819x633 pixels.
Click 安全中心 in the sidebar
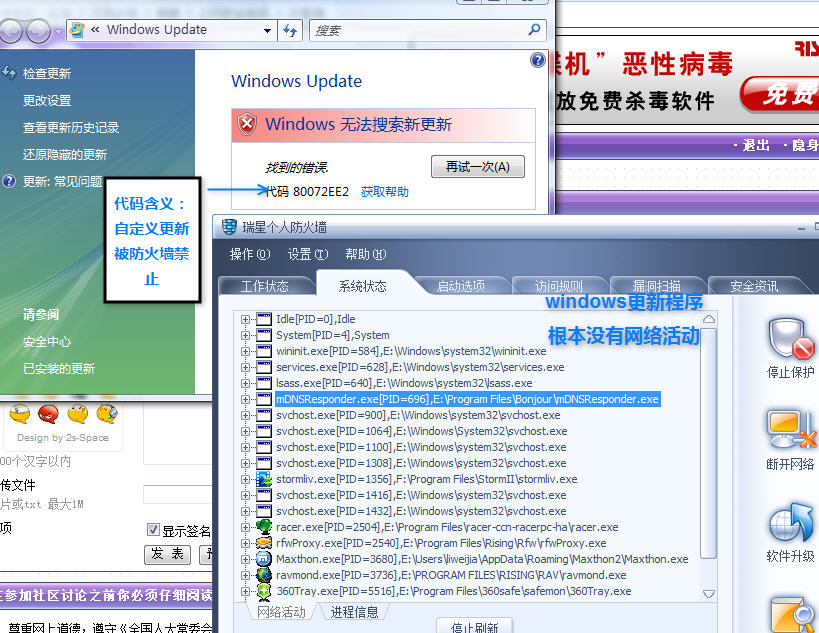[x=47, y=342]
